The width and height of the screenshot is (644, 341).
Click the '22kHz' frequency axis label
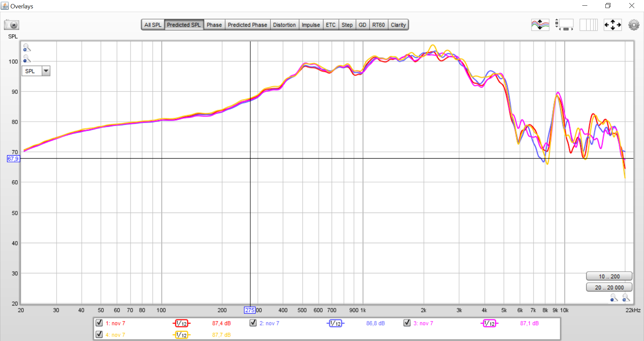click(633, 310)
